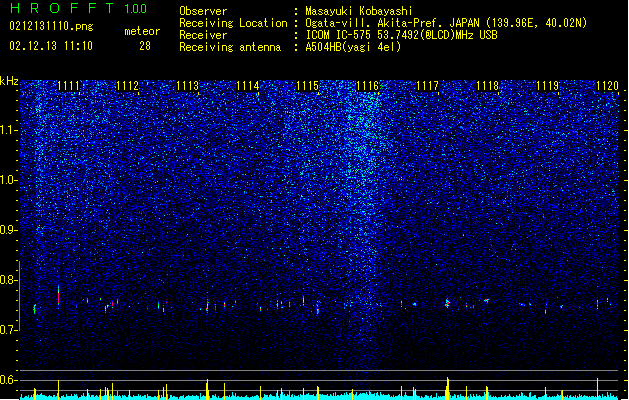
Task: Click the 0.9 kHz frequency tick label
Action: tap(9, 230)
